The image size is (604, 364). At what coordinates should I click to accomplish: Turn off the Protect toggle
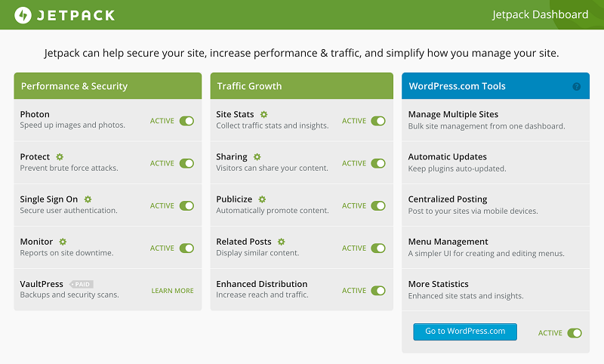pyautogui.click(x=186, y=163)
